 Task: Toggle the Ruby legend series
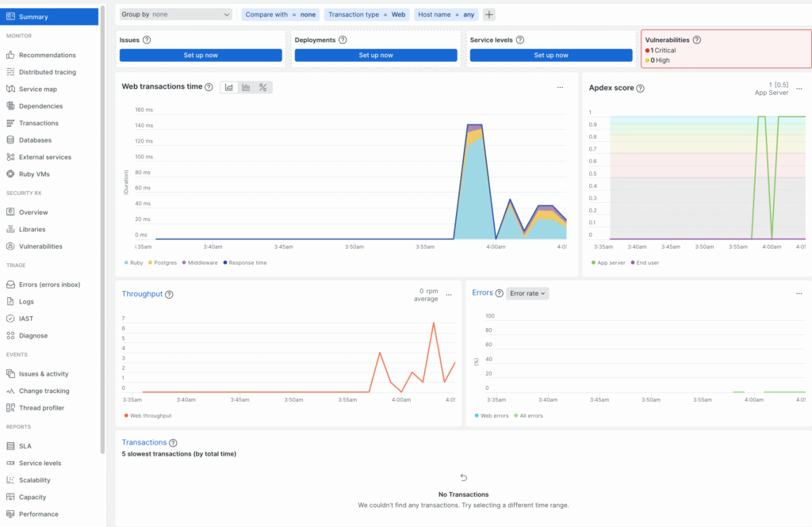(136, 262)
